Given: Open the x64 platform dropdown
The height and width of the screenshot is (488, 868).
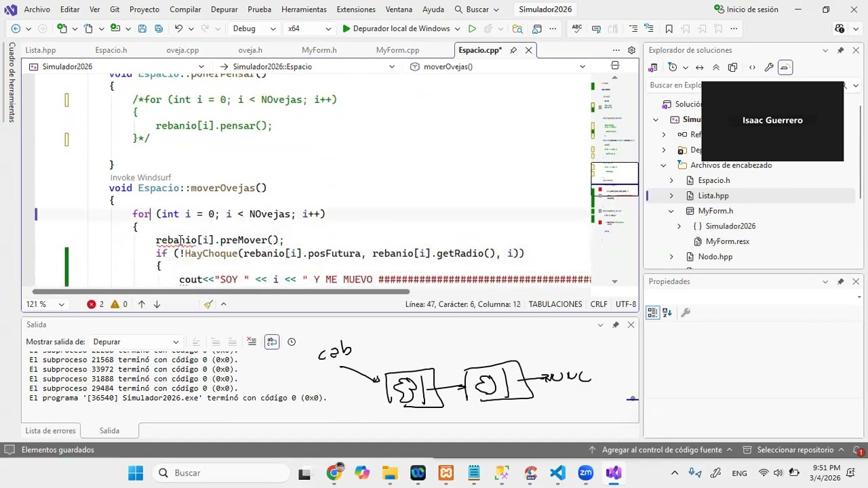Looking at the screenshot, I should click(x=309, y=28).
